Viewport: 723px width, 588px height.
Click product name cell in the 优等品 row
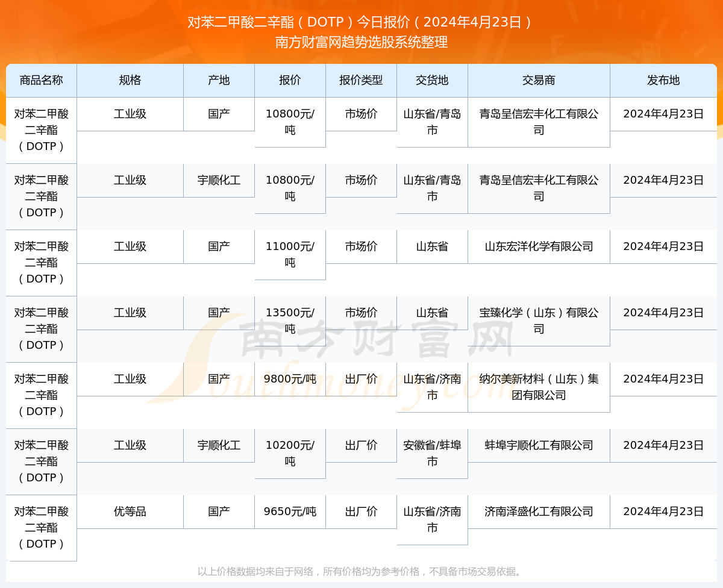[41, 528]
